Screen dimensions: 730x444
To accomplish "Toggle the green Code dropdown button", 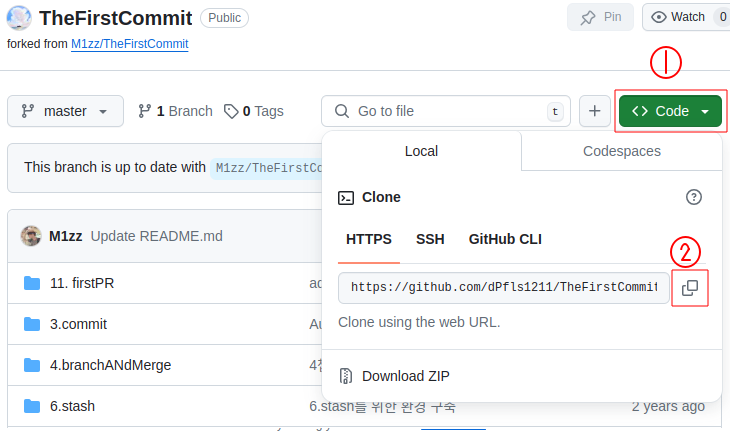I will (670, 111).
